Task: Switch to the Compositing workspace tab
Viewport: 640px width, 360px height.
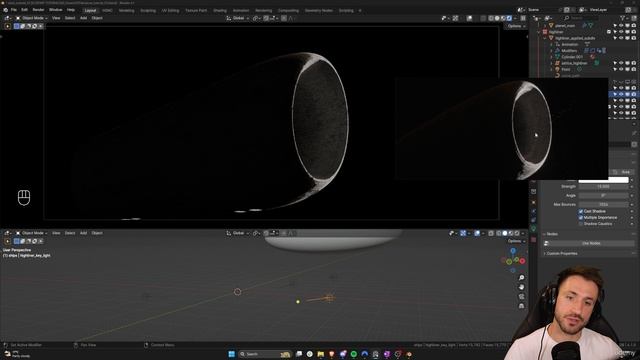Action: tap(289, 11)
